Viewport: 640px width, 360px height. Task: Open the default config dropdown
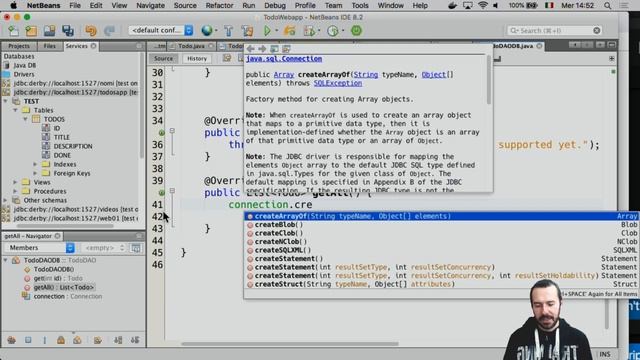click(161, 31)
